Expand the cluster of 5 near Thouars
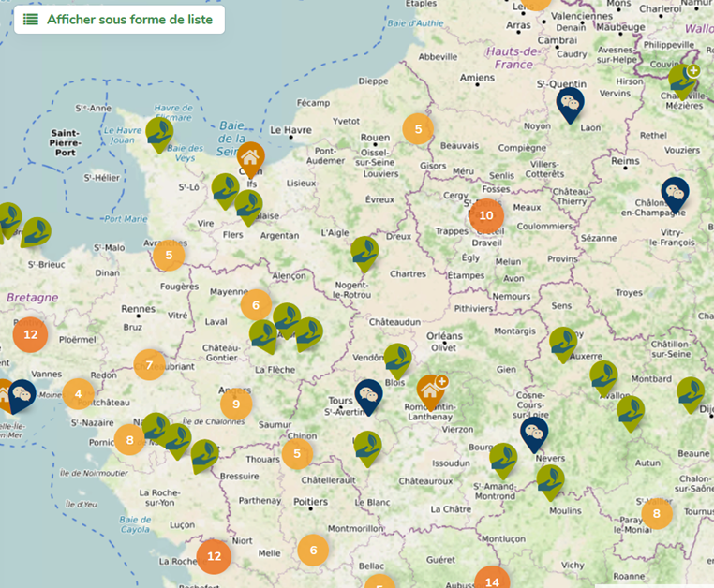The height and width of the screenshot is (588, 714). point(297,454)
